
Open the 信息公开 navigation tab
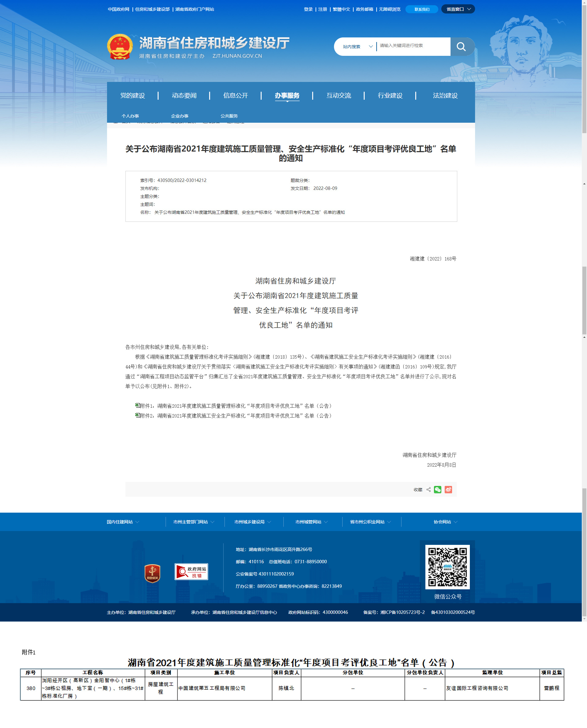coord(235,96)
